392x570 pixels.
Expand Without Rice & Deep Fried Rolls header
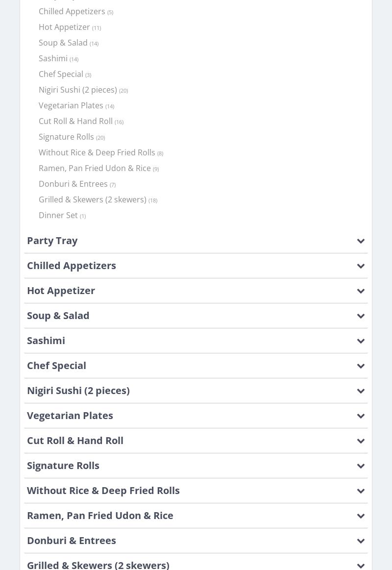tap(103, 491)
